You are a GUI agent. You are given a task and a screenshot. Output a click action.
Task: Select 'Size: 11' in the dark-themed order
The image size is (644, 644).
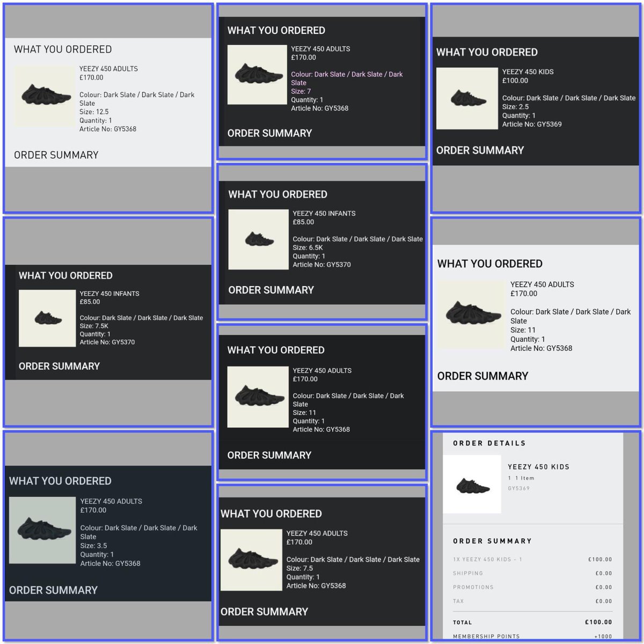[x=304, y=413]
